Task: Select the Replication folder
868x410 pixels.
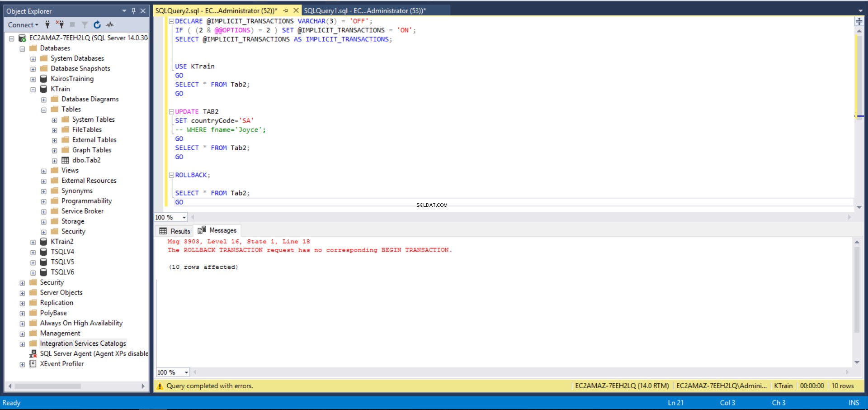Action: (x=57, y=303)
